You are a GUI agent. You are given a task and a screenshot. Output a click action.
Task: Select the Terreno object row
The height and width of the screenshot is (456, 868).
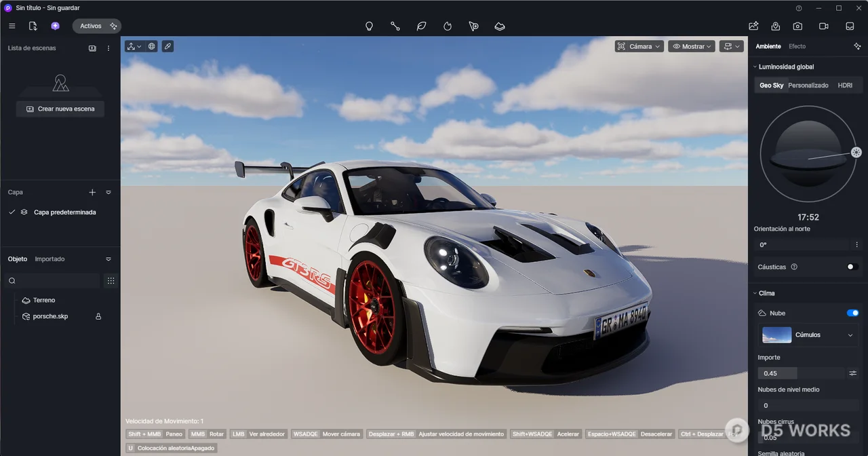pyautogui.click(x=60, y=300)
